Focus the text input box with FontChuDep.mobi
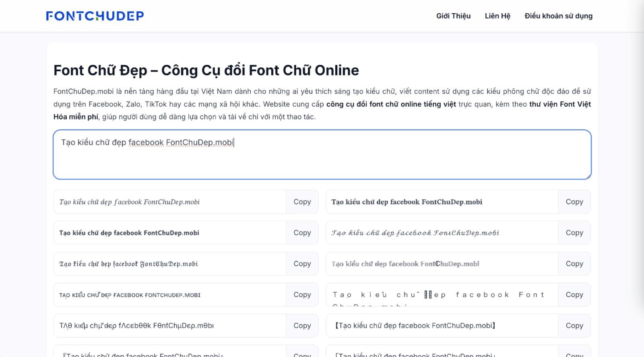The width and height of the screenshot is (644, 357). click(x=322, y=154)
